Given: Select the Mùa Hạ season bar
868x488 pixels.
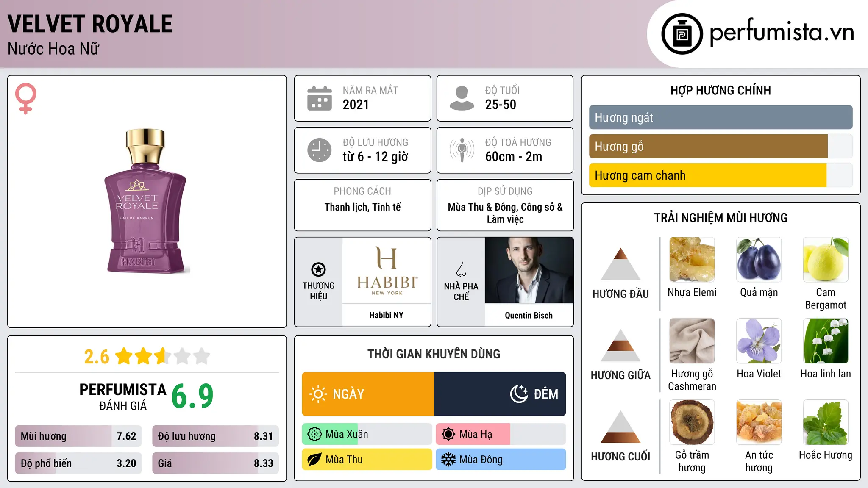Looking at the screenshot, I should click(501, 434).
